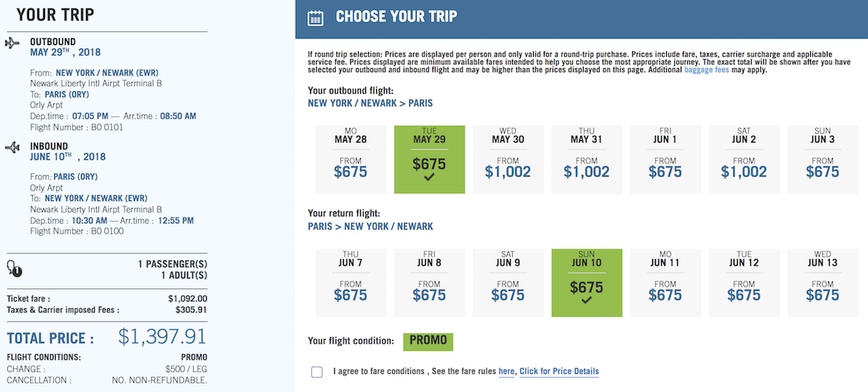The image size is (868, 392).
Task: Click the inbound airplane icon in Your Trip
Action: click(12, 148)
